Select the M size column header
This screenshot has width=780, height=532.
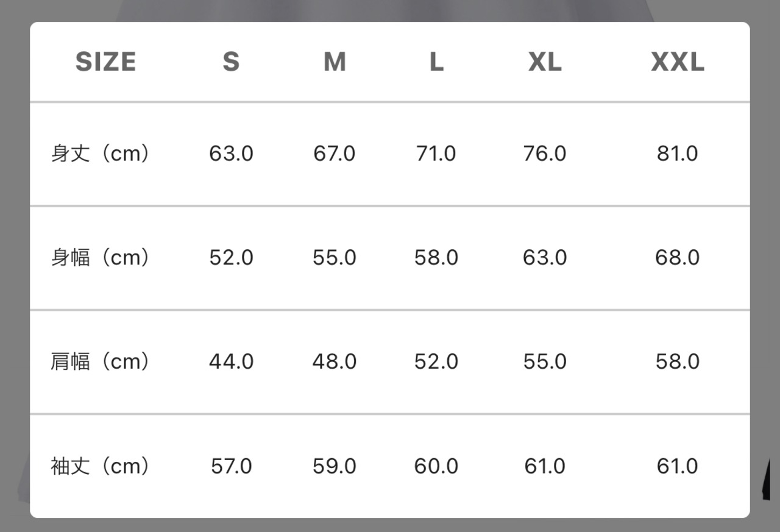click(x=335, y=62)
